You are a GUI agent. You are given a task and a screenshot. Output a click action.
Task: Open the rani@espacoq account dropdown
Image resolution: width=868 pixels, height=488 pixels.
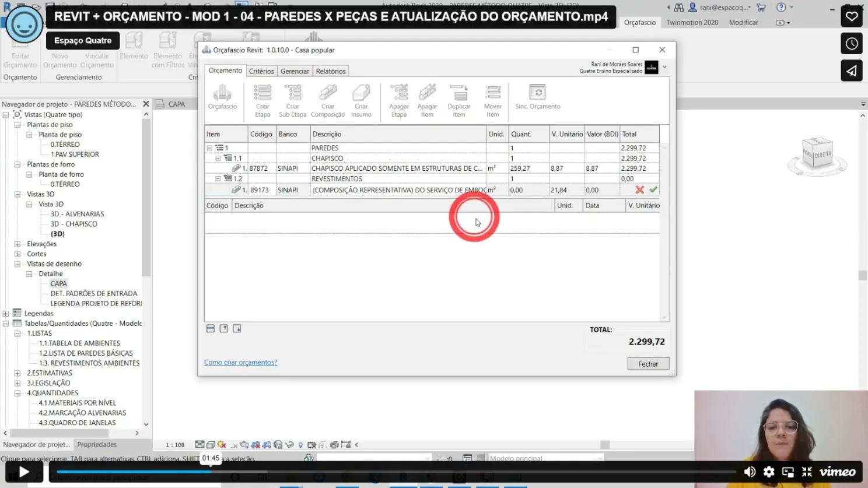coord(721,8)
